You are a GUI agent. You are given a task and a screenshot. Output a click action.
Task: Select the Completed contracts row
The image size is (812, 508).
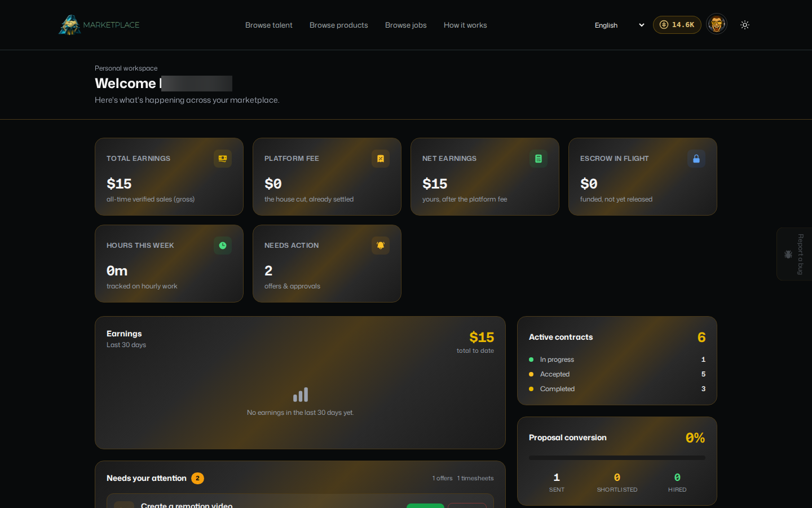coord(617,389)
